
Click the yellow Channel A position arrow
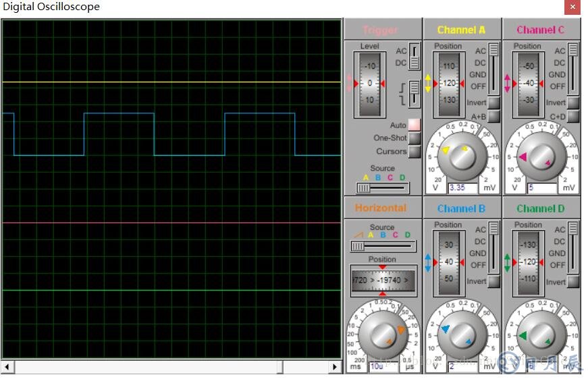(x=427, y=83)
